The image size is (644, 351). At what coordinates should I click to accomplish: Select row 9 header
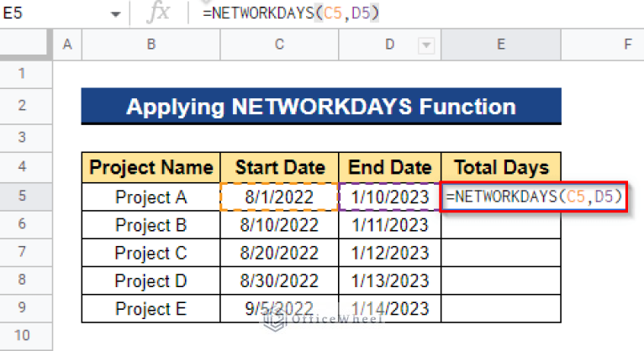(x=26, y=308)
